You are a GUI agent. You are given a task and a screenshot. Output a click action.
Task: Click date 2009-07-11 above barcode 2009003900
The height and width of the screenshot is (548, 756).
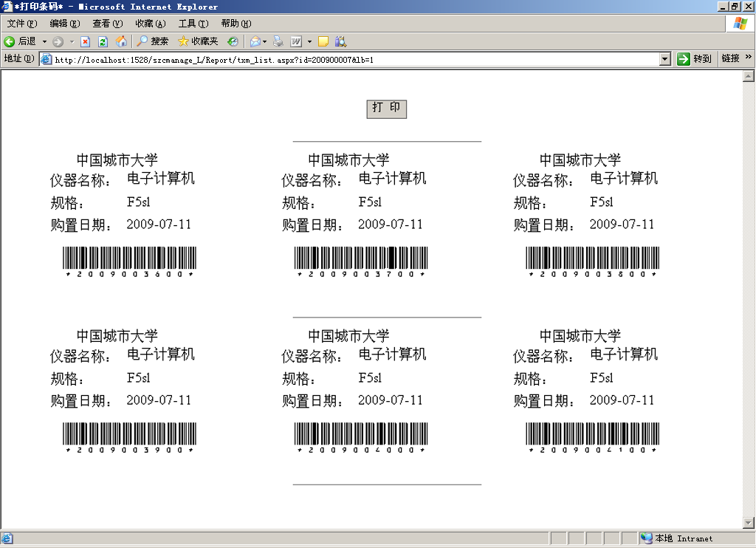coord(159,400)
